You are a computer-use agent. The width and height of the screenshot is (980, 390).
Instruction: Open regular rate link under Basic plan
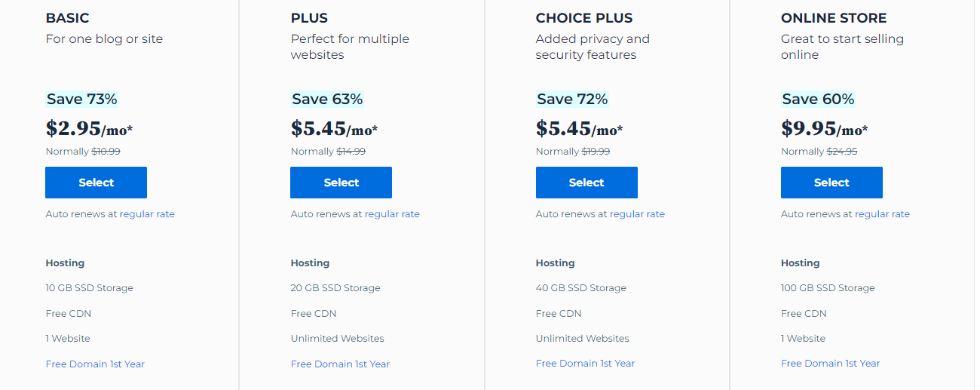pyautogui.click(x=147, y=214)
